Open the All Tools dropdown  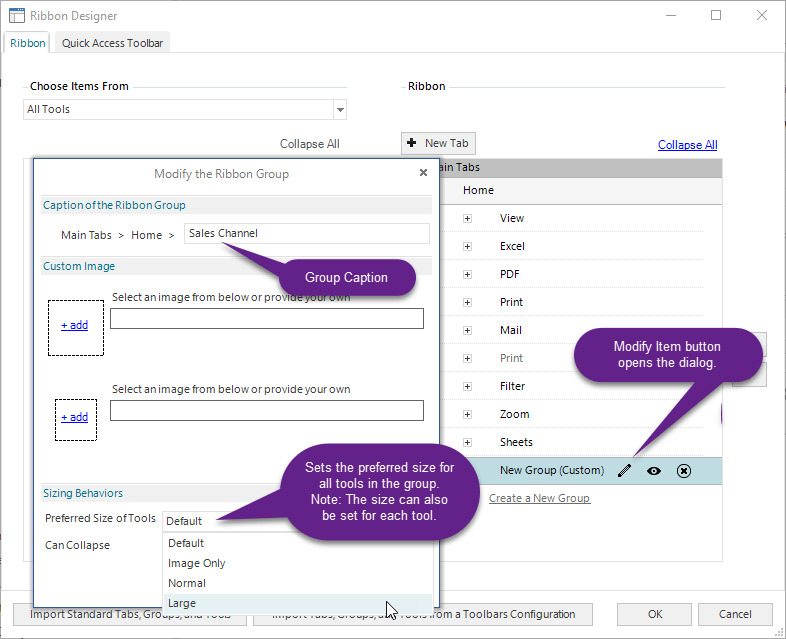(x=340, y=109)
